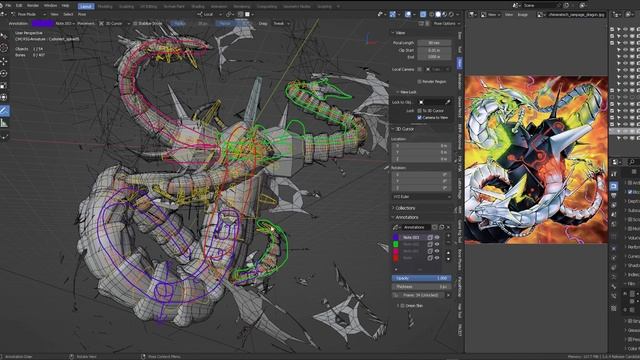The width and height of the screenshot is (640, 360).
Task: Click the Scene name field
Action: tap(540, 5)
